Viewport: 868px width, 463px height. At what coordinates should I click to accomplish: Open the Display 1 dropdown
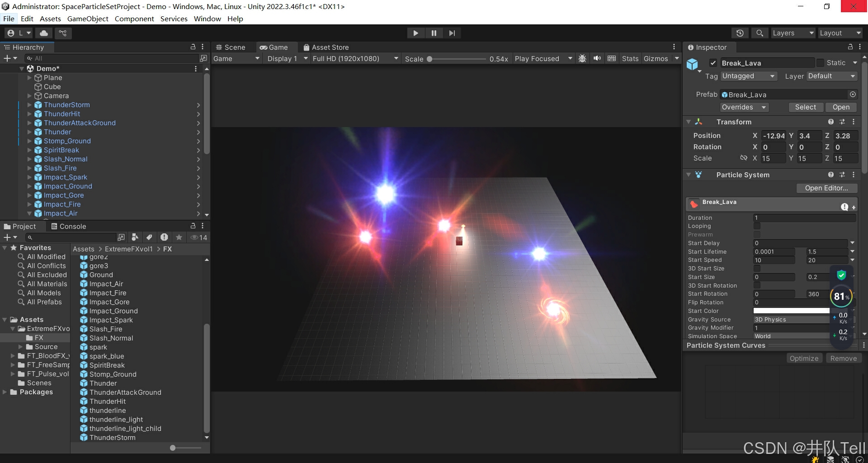click(287, 59)
